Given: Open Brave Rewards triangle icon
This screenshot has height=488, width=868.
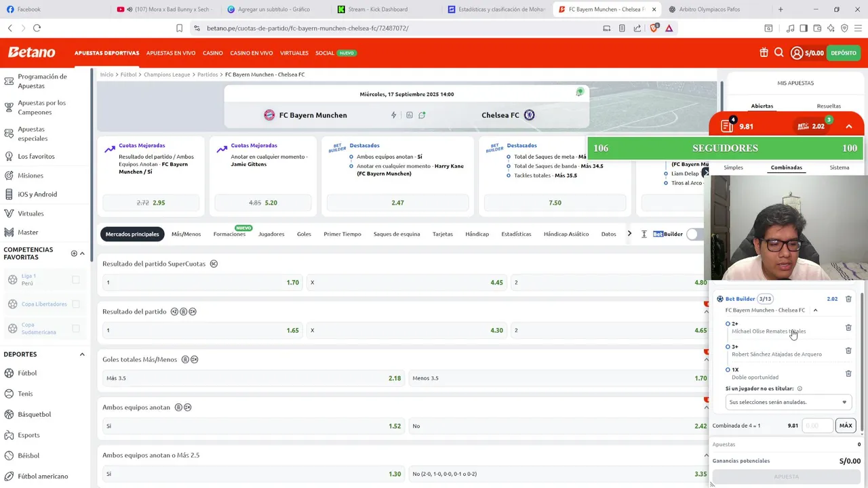Looking at the screenshot, I should tap(669, 28).
